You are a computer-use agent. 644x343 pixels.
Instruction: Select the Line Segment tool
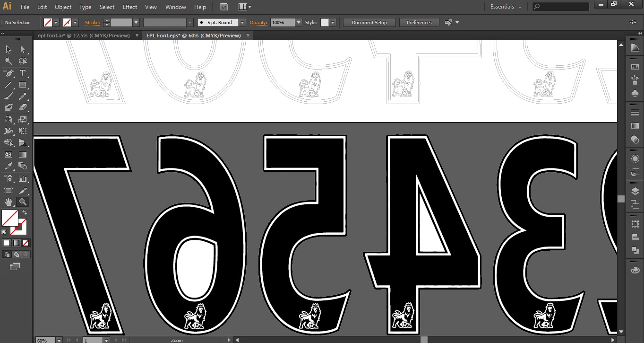(9, 85)
